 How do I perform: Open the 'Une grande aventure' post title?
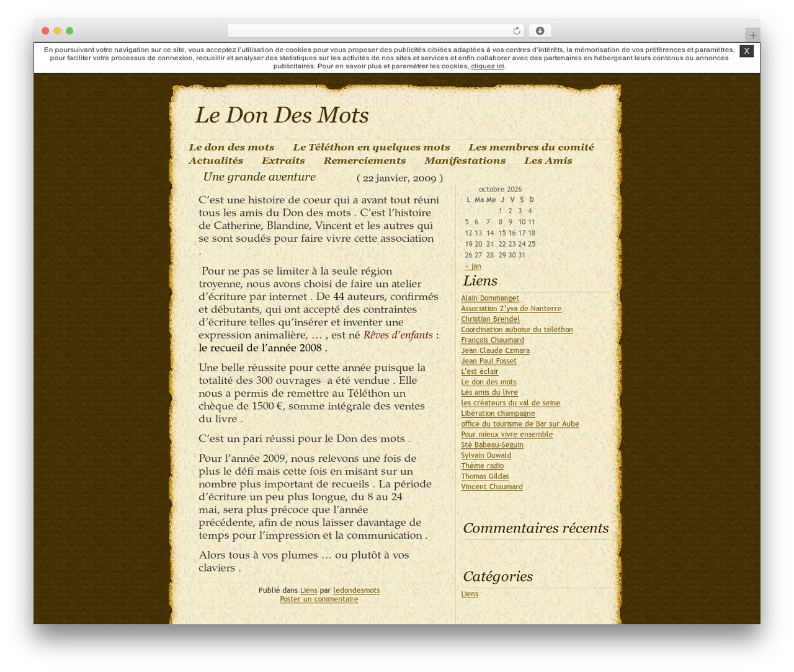pos(259,177)
